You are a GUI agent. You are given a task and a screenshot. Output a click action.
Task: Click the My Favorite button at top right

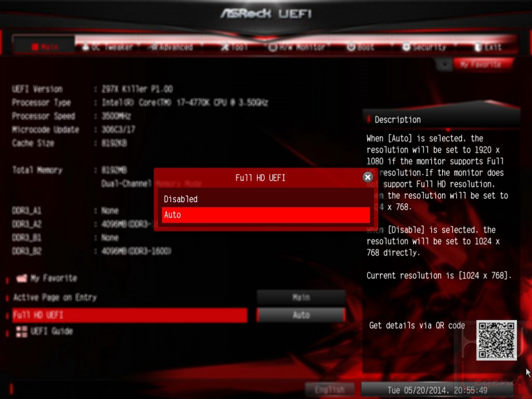pos(482,64)
